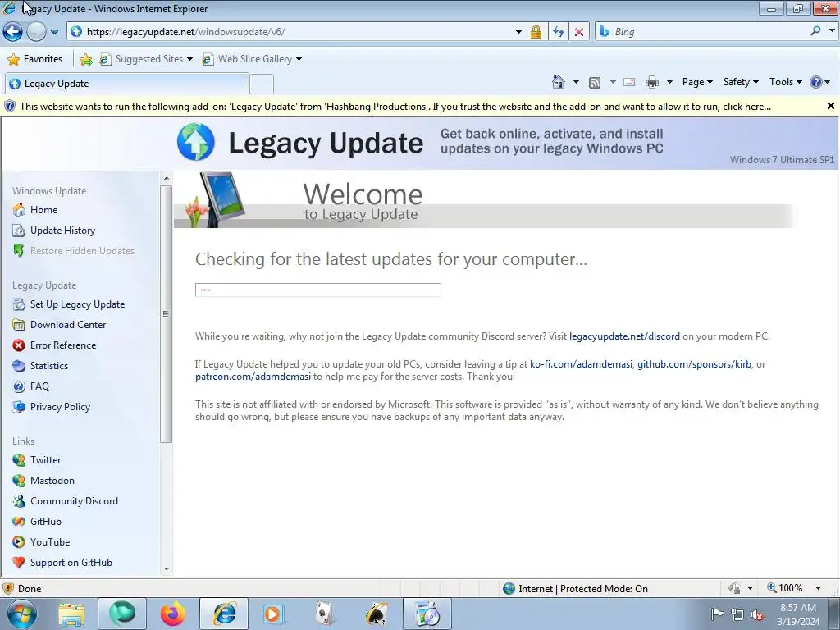Open the RSS feeds dropdown arrow
This screenshot has width=840, height=630.
(x=612, y=82)
